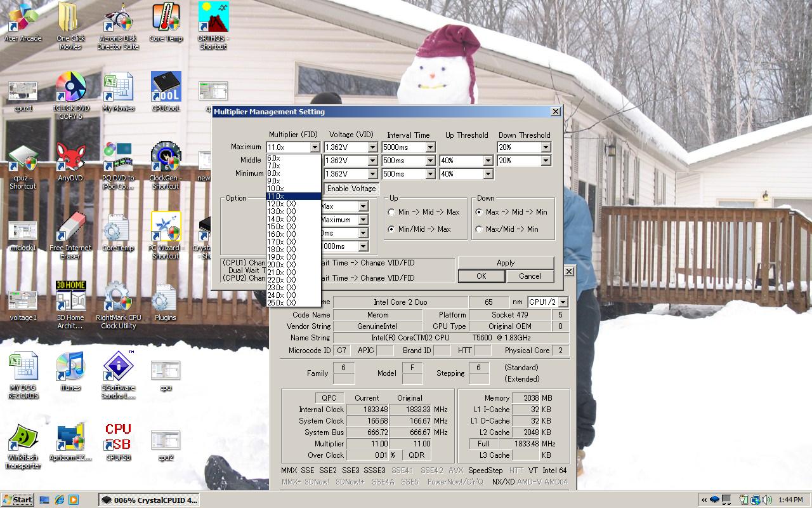The image size is (812, 508).
Task: Open the ClockGen shortcut
Action: 166,166
